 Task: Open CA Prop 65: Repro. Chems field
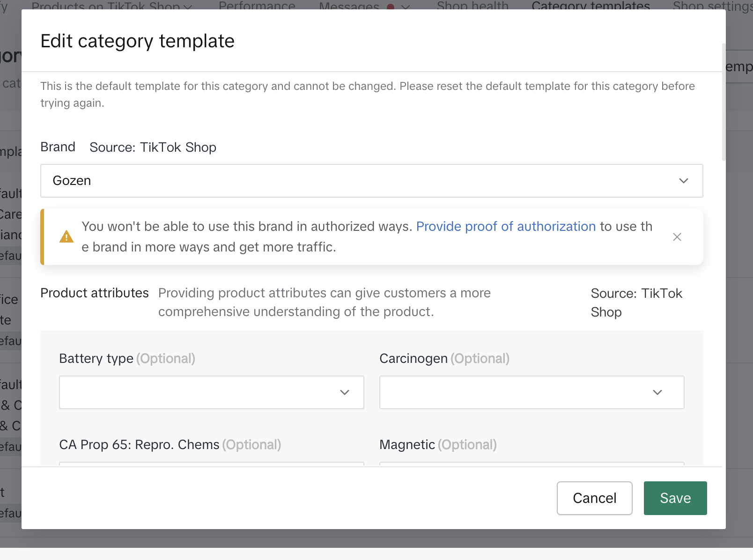(x=211, y=464)
